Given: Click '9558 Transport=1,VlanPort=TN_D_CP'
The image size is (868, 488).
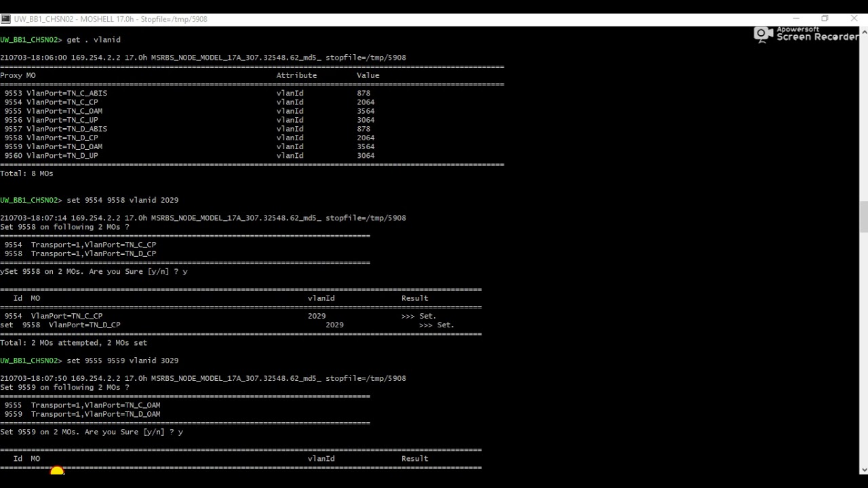Looking at the screenshot, I should [x=80, y=253].
